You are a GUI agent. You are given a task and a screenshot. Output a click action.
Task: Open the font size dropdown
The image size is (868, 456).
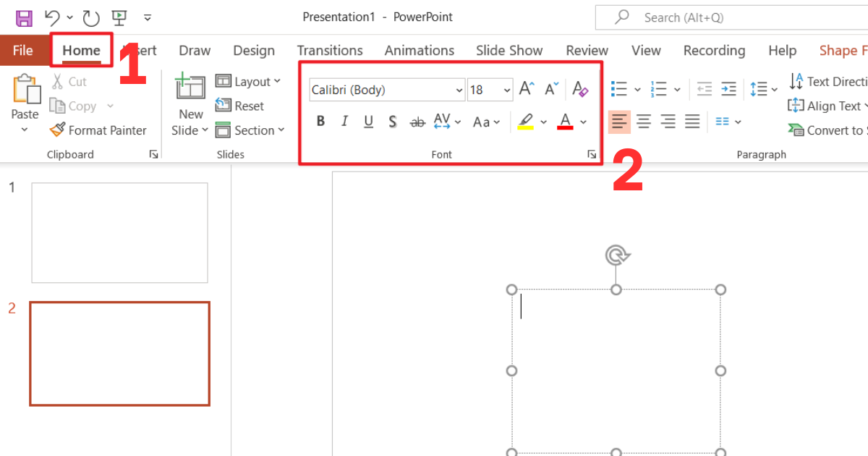click(x=506, y=89)
